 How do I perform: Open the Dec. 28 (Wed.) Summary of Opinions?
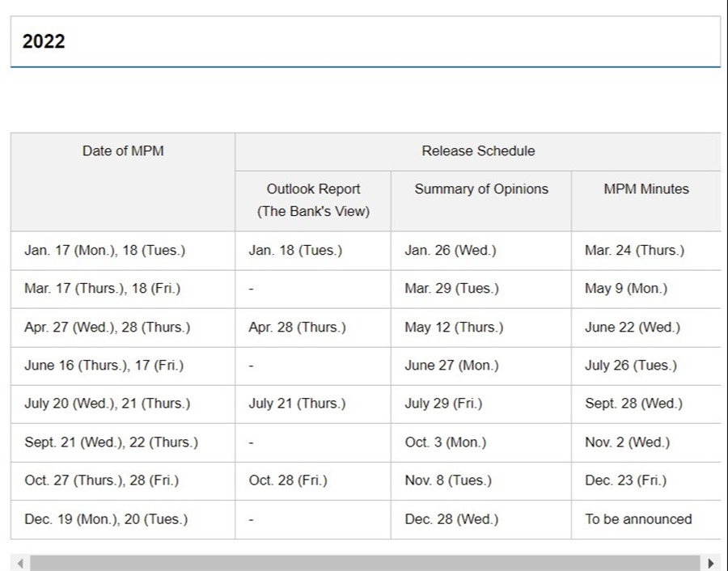click(x=451, y=519)
